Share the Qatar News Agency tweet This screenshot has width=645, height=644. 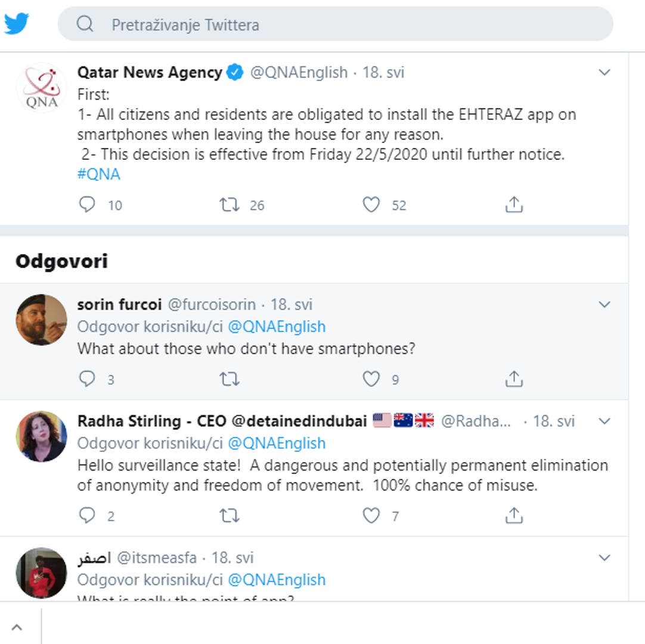pyautogui.click(x=514, y=205)
